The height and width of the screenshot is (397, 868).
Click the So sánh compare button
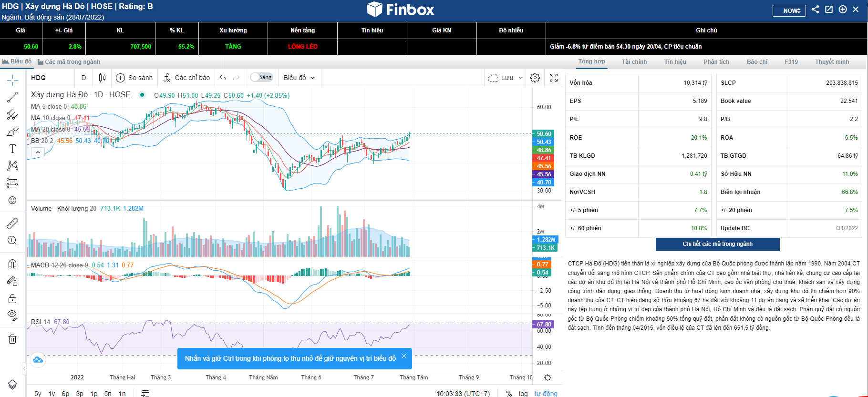[x=134, y=78]
